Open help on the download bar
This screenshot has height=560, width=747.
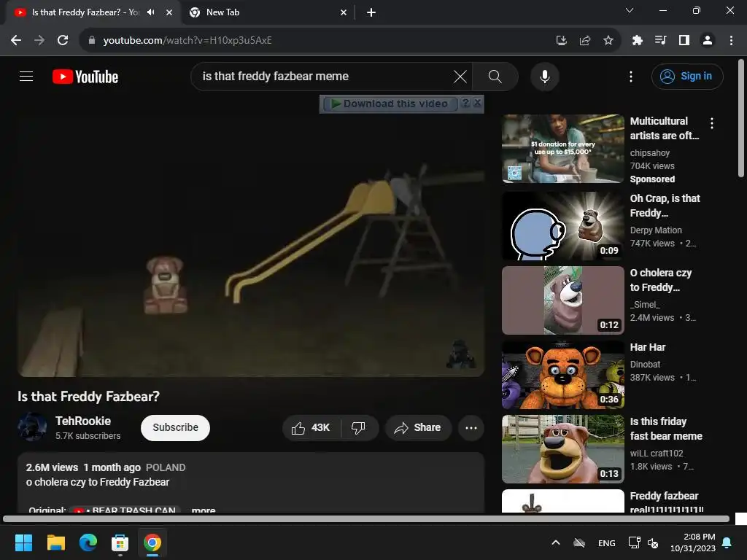(x=465, y=103)
